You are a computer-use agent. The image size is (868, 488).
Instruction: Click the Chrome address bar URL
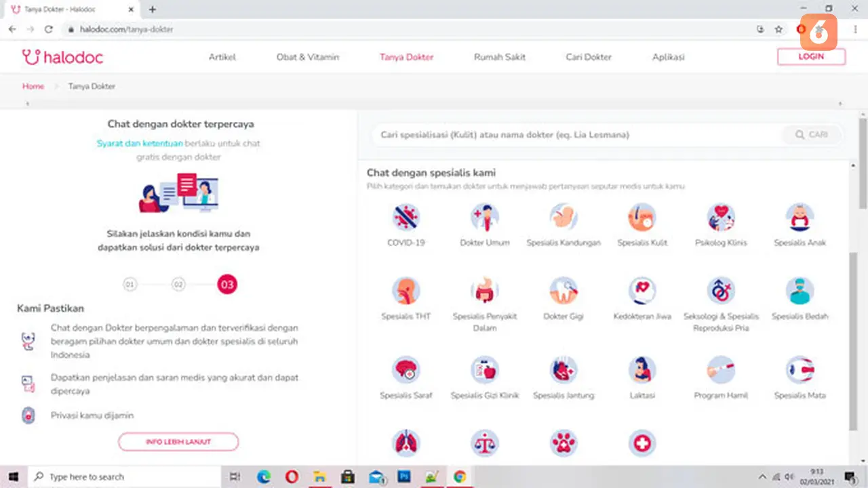(x=127, y=30)
